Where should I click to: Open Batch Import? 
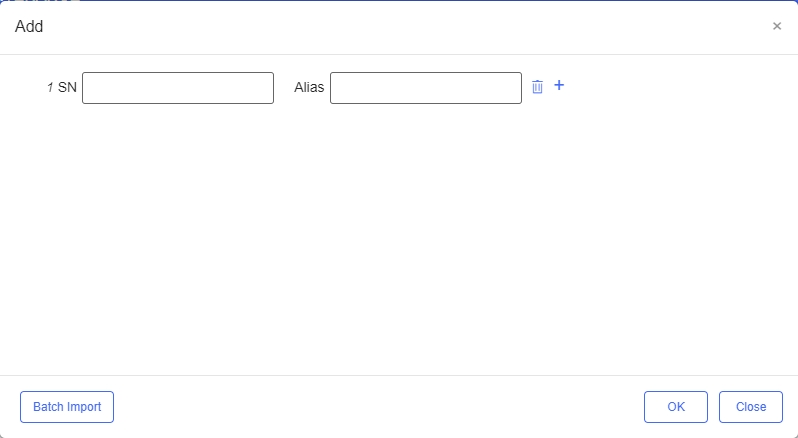tap(67, 407)
